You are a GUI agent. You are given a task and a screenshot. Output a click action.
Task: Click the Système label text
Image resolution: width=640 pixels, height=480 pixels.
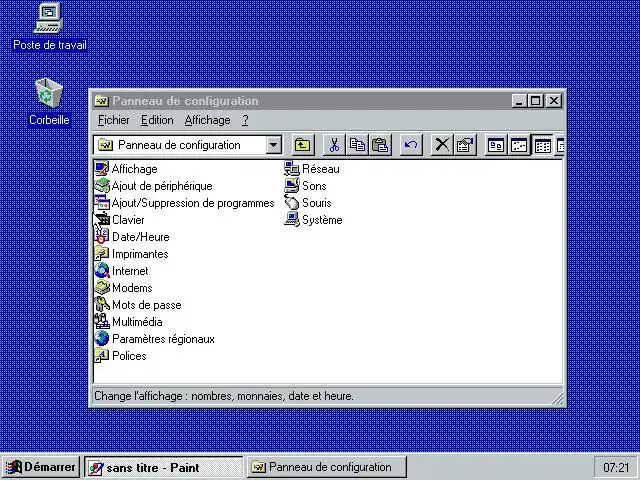(322, 220)
